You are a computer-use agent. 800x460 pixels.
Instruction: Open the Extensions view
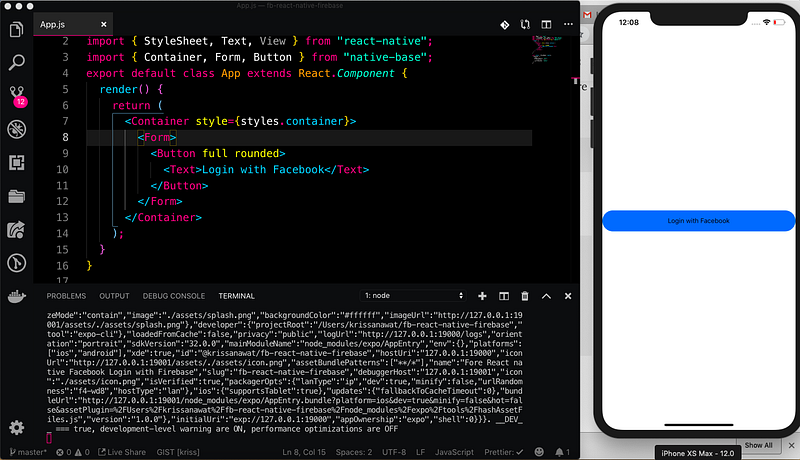click(16, 162)
